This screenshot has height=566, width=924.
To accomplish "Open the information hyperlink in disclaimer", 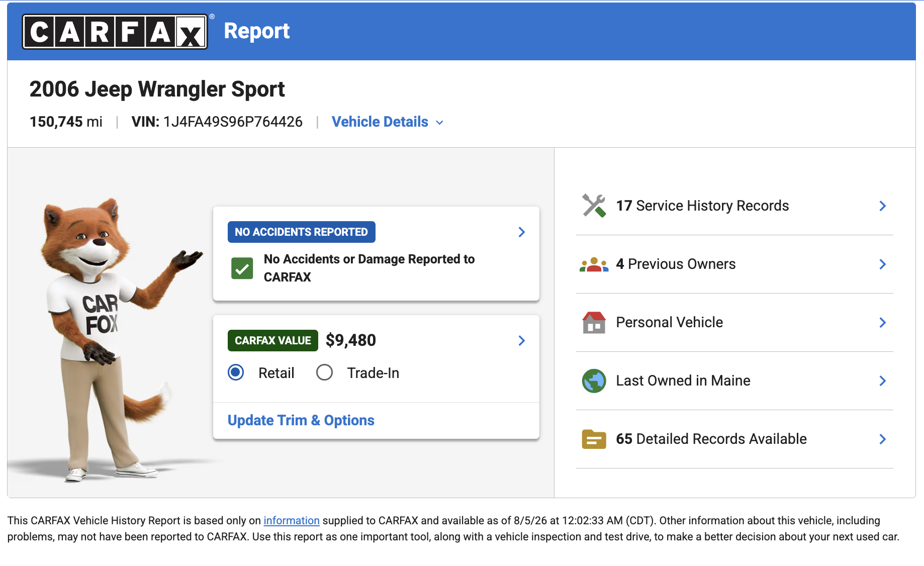I will tap(292, 520).
